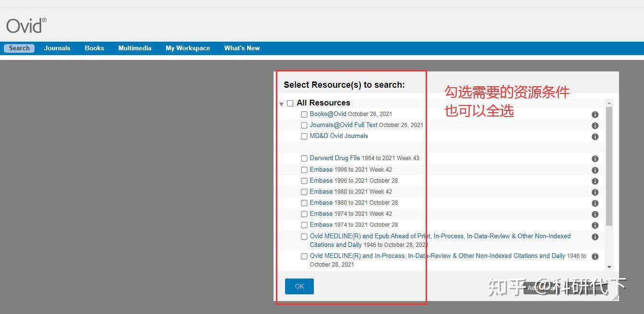The image size is (644, 314).
Task: Switch to the Journals tab
Action: [x=57, y=48]
